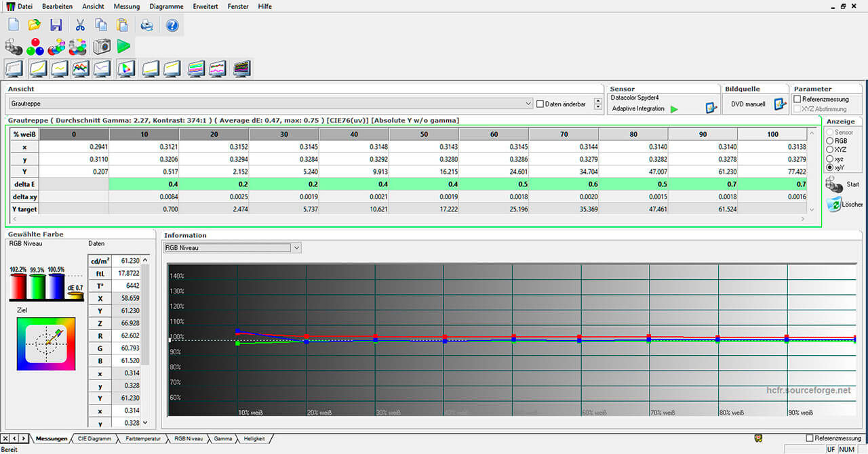Open the Ansicht 'Grautreppe' dropdown
The height and width of the screenshot is (454, 868).
click(271, 104)
